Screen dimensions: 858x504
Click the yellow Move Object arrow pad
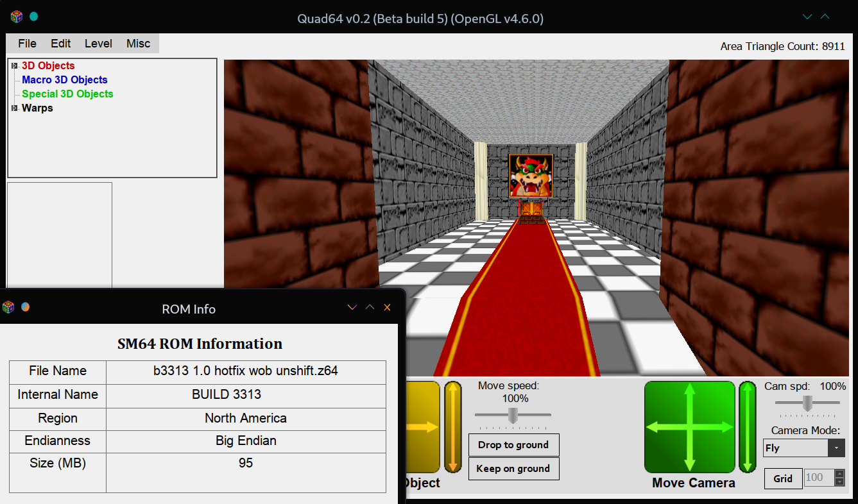click(x=422, y=427)
